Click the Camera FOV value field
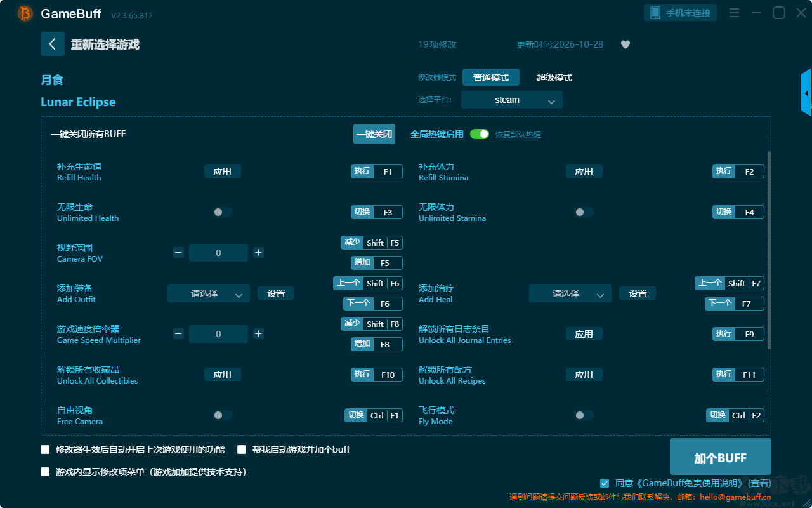This screenshot has width=812, height=508. pos(218,253)
